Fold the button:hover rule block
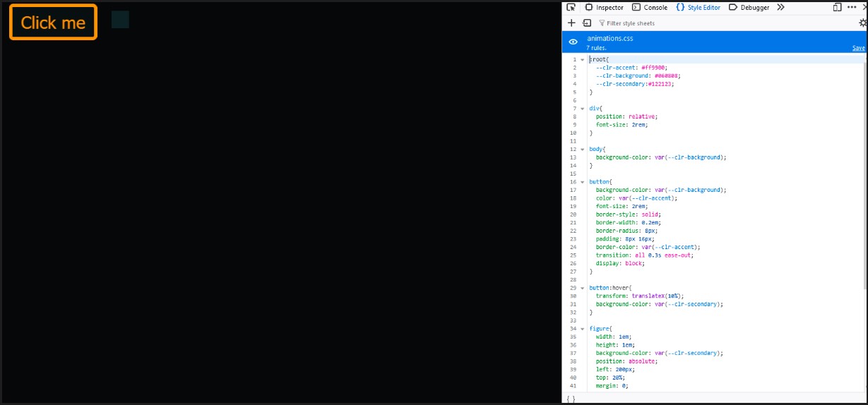Image resolution: width=868 pixels, height=405 pixels. tap(582, 288)
